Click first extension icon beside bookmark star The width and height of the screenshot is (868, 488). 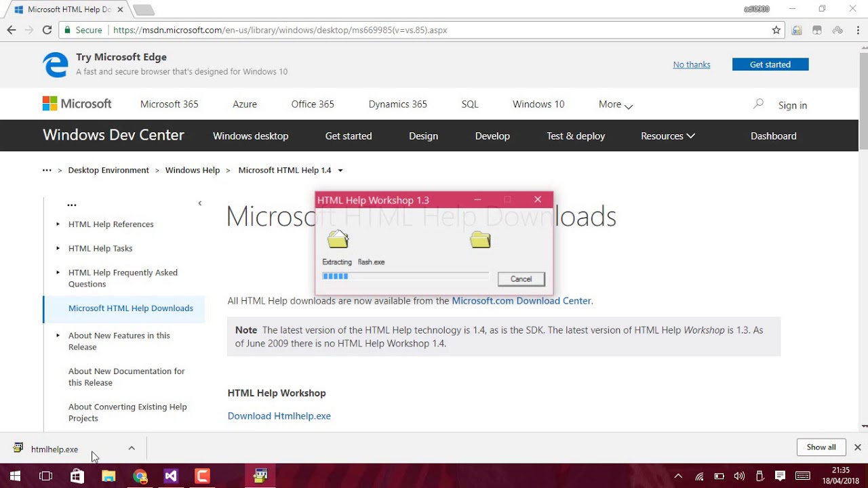[797, 30]
